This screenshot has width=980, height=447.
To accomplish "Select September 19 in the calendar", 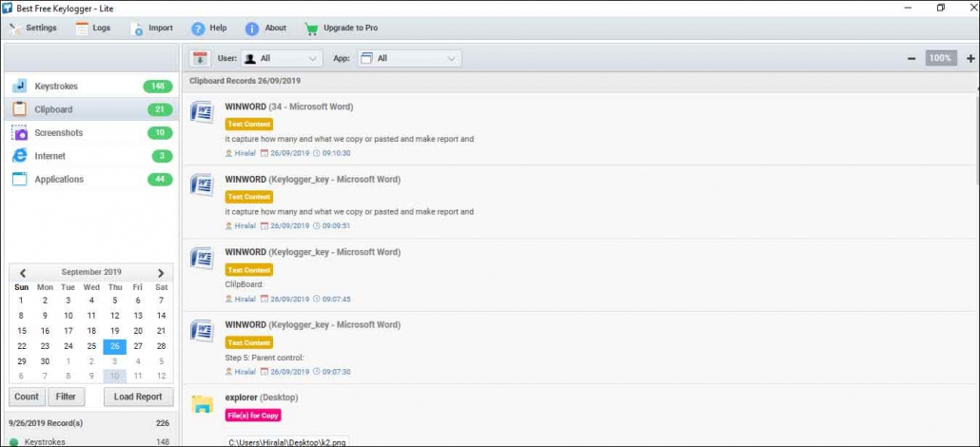I will pos(115,331).
